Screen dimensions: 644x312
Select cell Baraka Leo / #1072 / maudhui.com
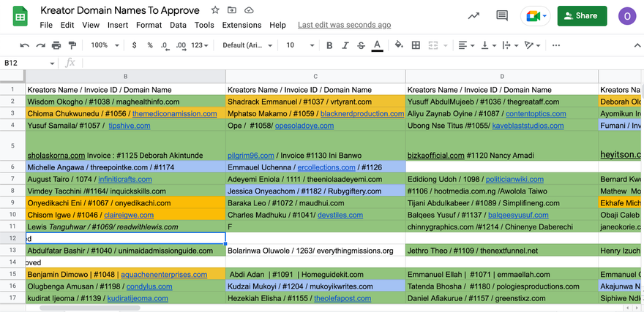tap(315, 203)
